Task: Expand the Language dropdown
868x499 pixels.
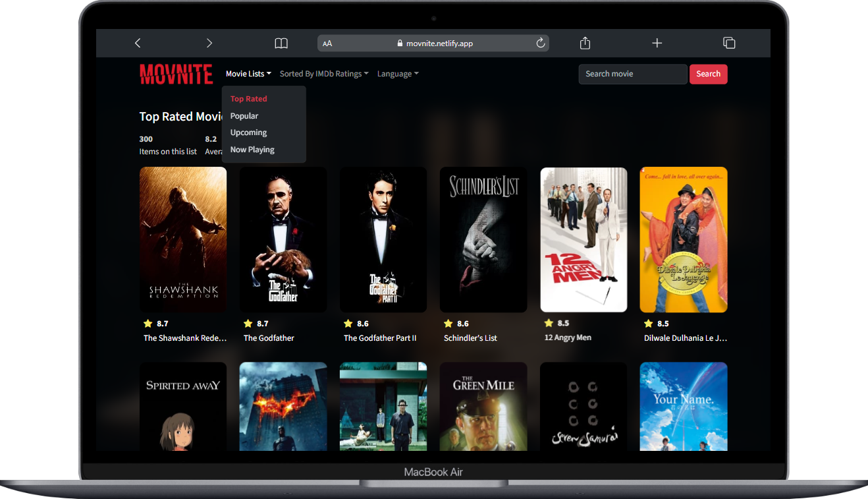Action: (x=398, y=74)
